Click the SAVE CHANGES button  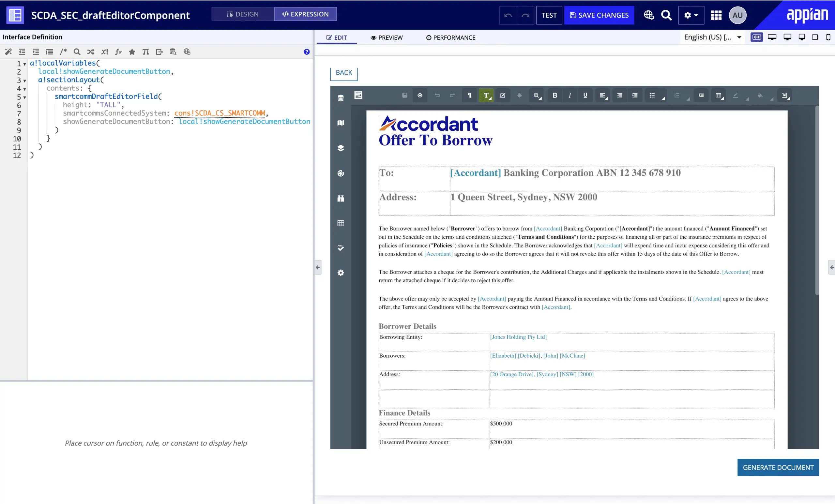(599, 15)
